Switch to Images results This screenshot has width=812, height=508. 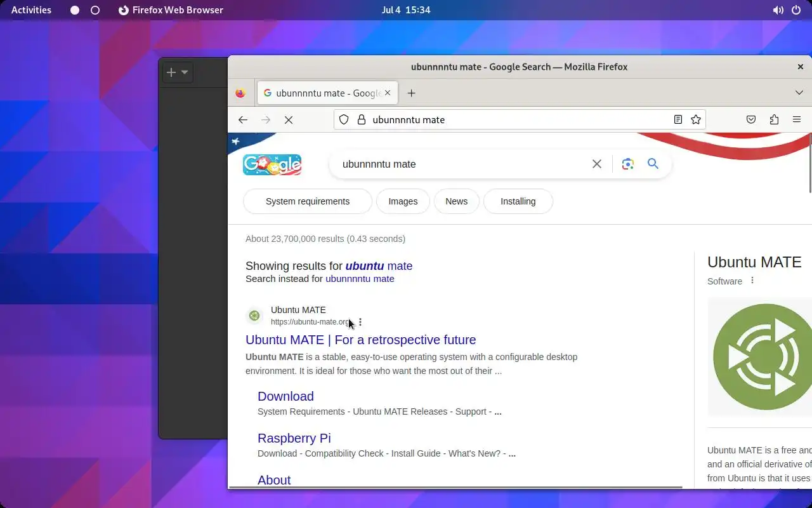pos(403,201)
